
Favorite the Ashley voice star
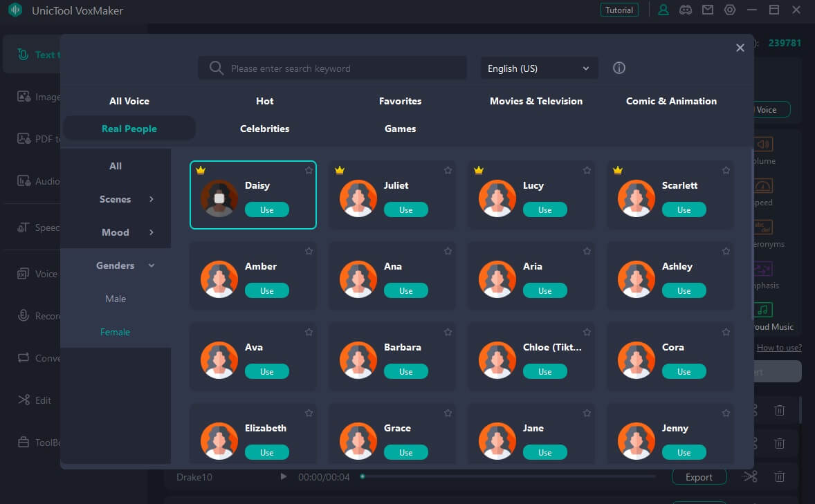pos(726,252)
